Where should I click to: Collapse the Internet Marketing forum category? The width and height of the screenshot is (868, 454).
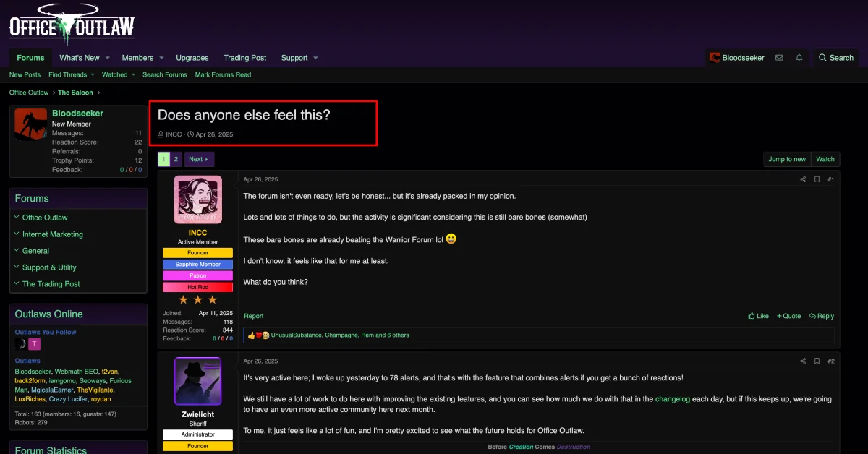(17, 234)
